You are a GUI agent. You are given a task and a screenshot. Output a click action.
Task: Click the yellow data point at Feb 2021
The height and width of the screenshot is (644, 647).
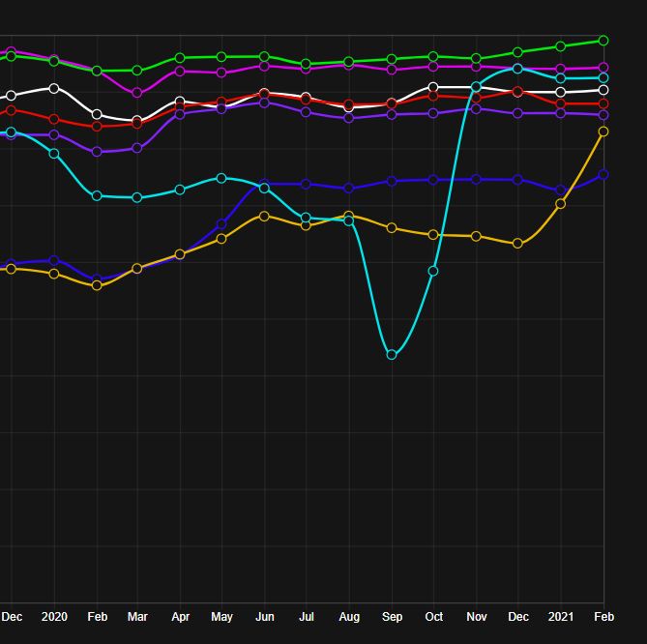603,132
